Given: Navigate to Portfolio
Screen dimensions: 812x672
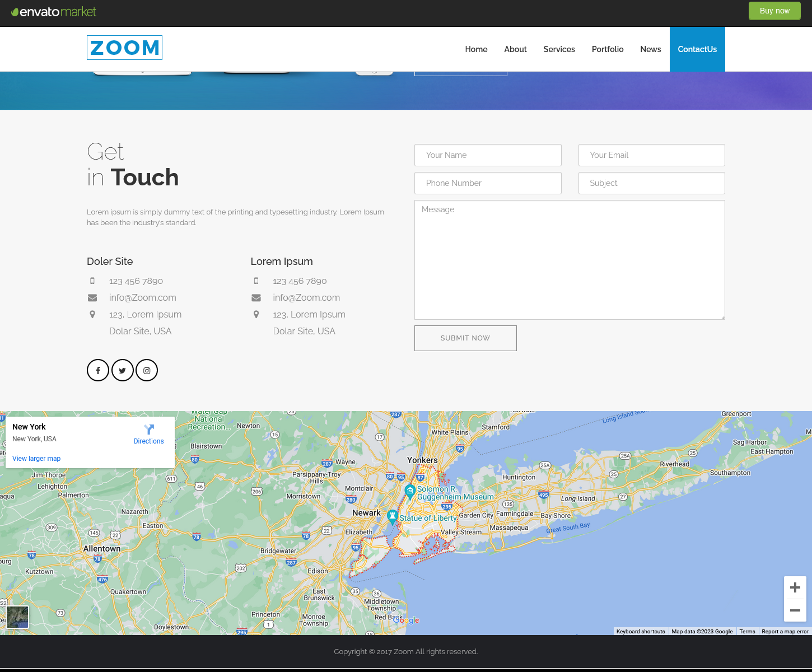Looking at the screenshot, I should [608, 49].
